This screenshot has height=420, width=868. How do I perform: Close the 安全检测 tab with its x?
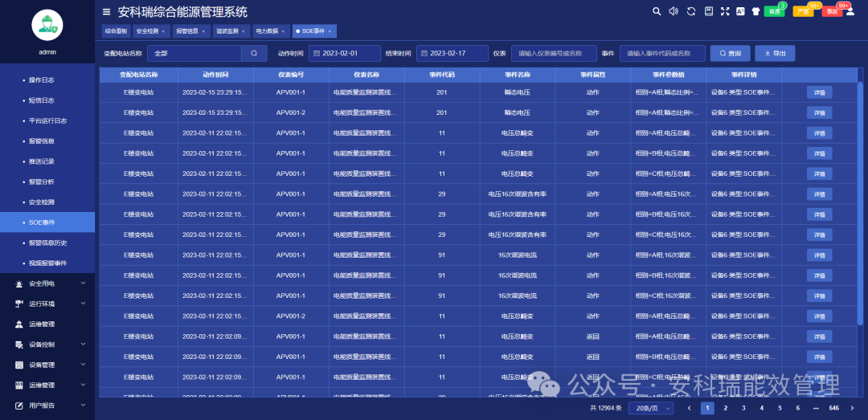click(162, 31)
